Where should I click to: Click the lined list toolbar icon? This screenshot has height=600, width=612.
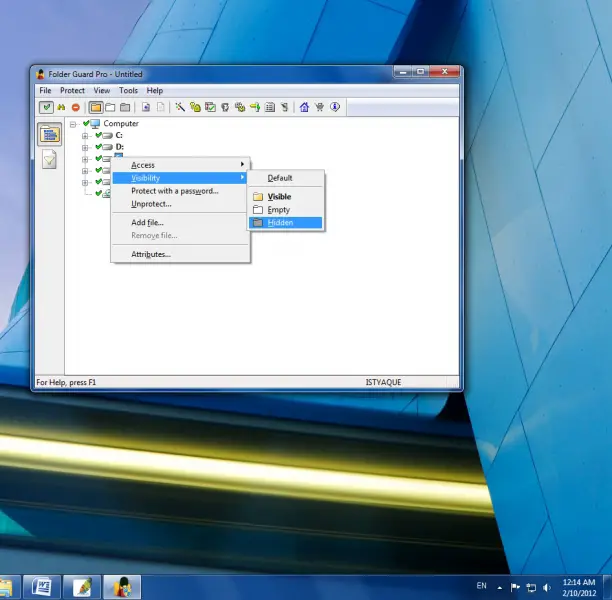[270, 107]
